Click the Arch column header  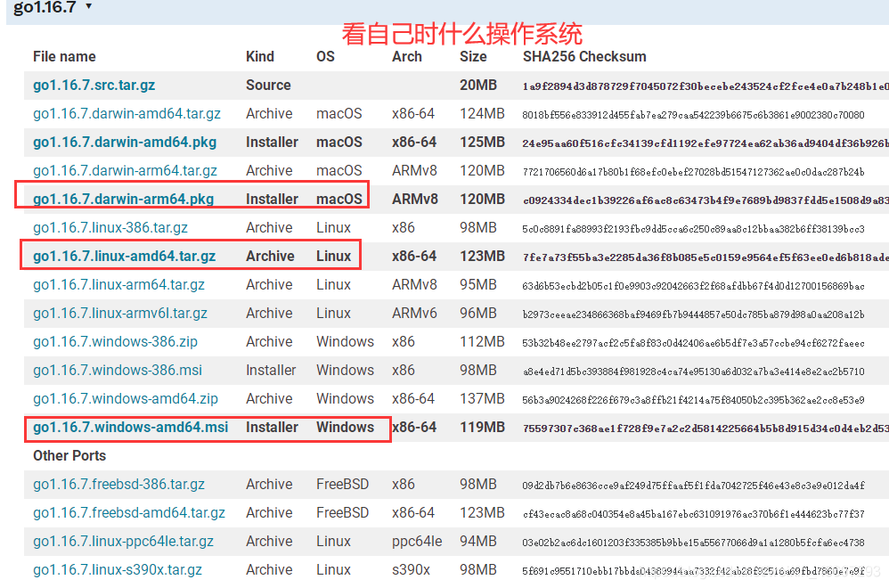click(406, 57)
